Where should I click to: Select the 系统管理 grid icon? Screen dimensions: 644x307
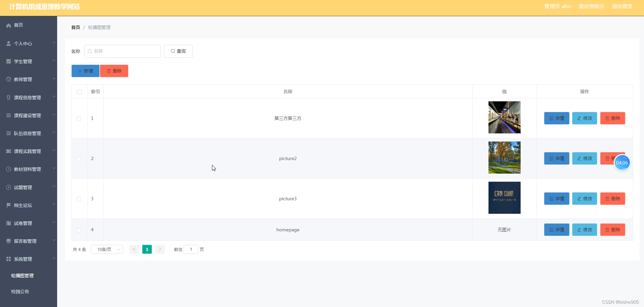(8, 259)
